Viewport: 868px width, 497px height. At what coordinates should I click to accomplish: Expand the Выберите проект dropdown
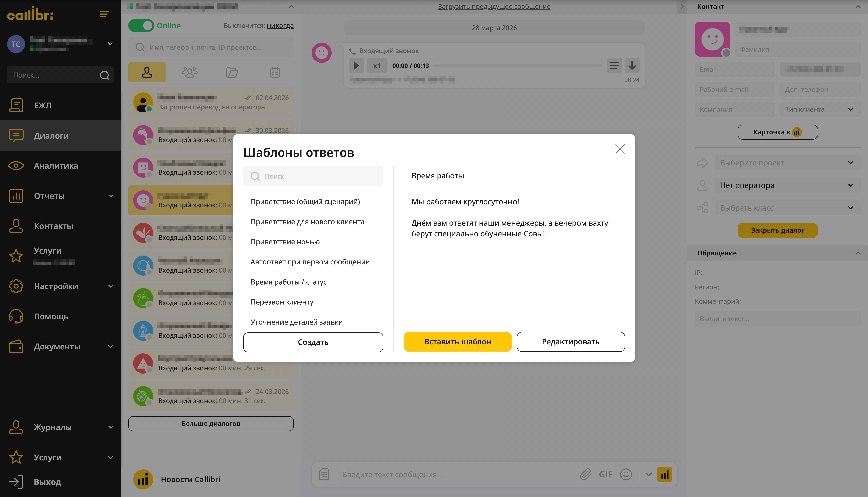pos(787,163)
